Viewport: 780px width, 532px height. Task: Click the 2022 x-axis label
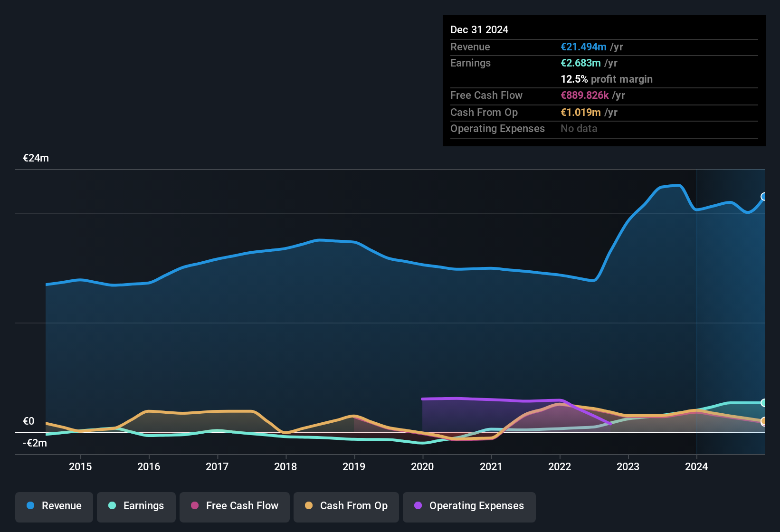(x=560, y=466)
